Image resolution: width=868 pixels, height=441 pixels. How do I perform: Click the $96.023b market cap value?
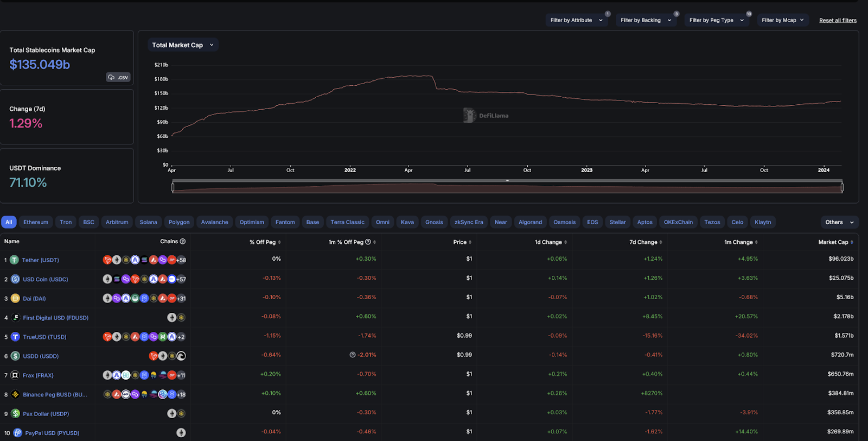[x=841, y=259]
